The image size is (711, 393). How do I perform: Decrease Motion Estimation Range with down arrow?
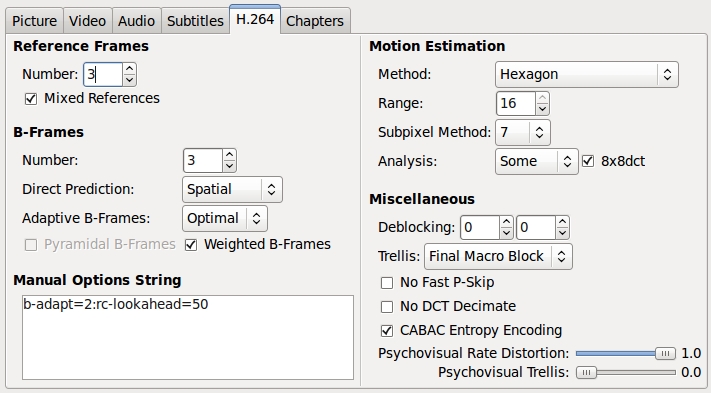tap(542, 109)
